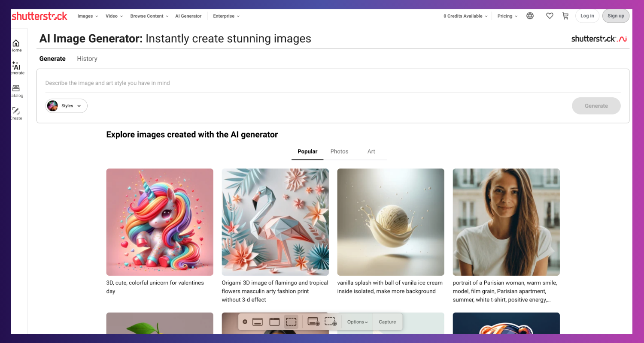The image size is (644, 343).
Task: Click the Capture button
Action: click(387, 322)
